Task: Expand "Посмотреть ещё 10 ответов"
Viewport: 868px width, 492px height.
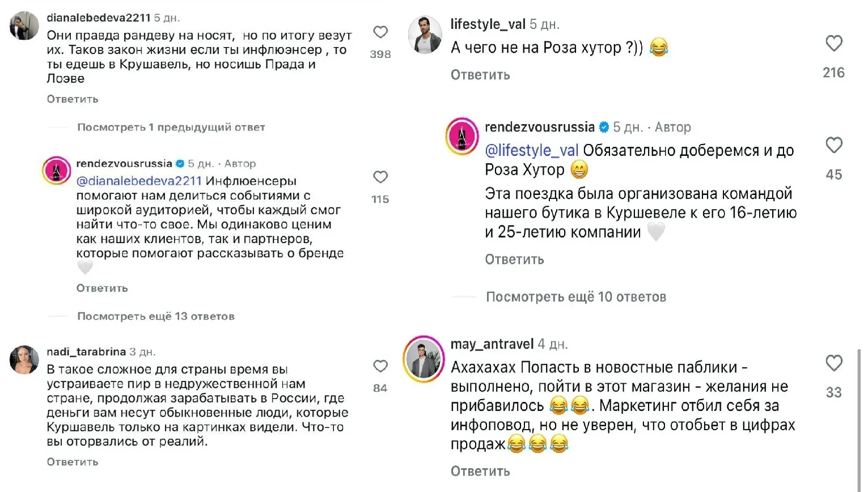Action: coord(575,297)
